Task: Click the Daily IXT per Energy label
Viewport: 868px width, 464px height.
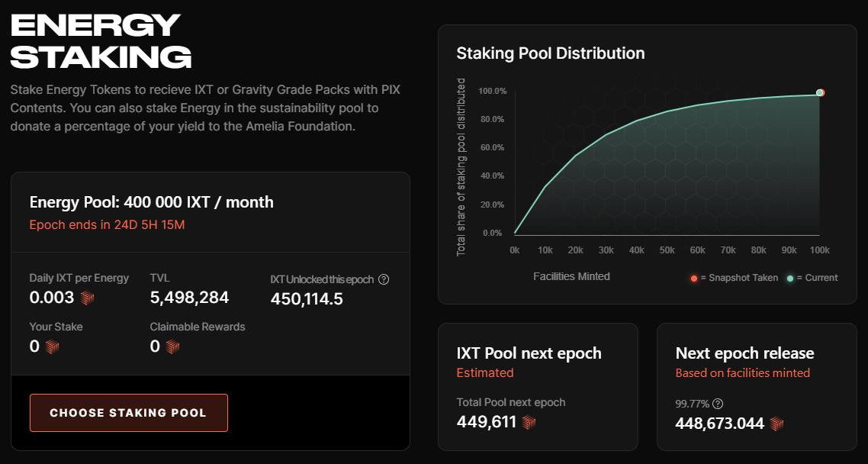Action: [79, 278]
